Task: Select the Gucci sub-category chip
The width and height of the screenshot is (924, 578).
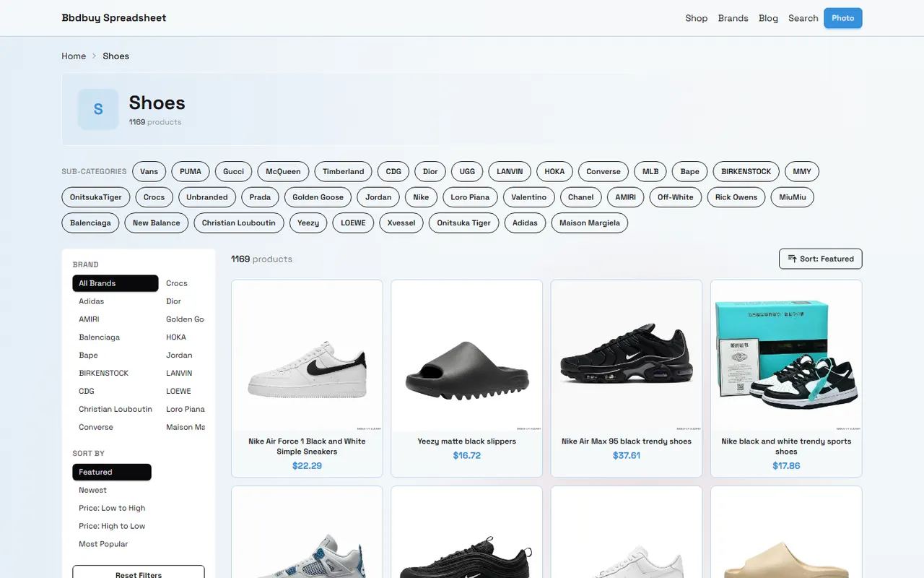Action: pyautogui.click(x=233, y=172)
